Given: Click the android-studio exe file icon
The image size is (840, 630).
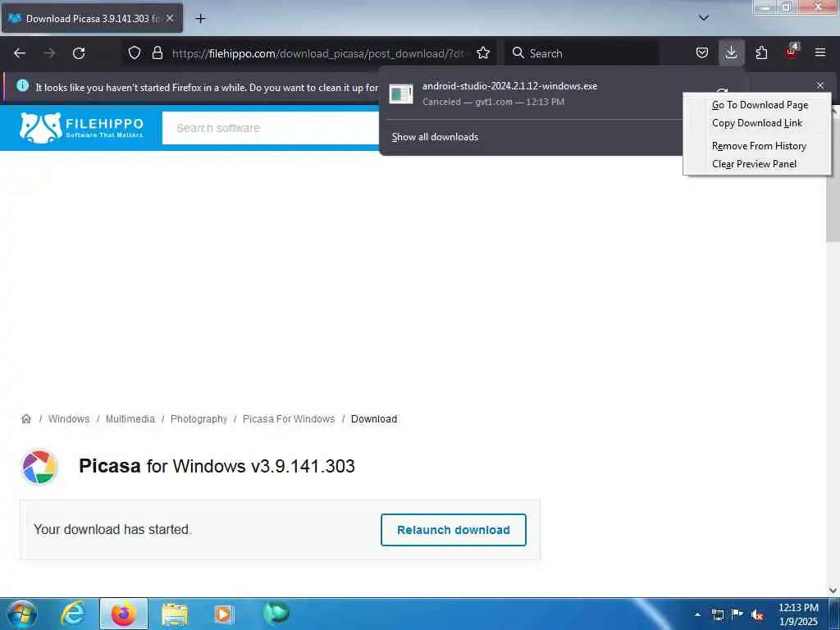Looking at the screenshot, I should click(400, 94).
